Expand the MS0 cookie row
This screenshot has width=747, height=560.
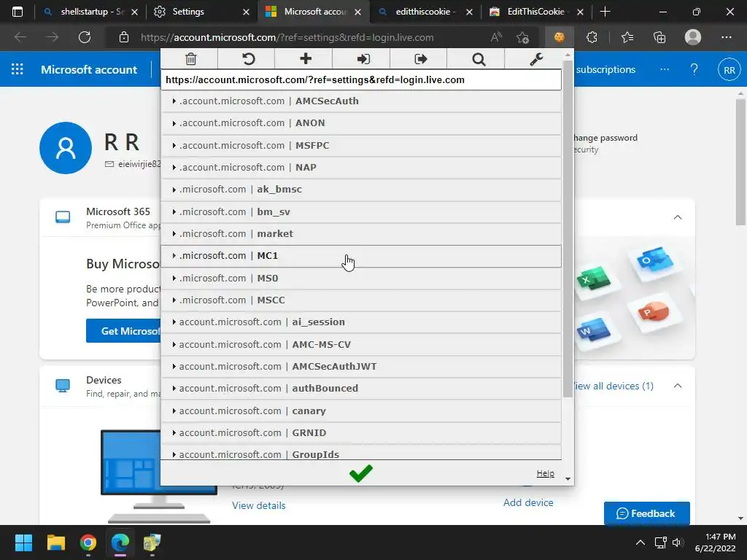tap(361, 278)
